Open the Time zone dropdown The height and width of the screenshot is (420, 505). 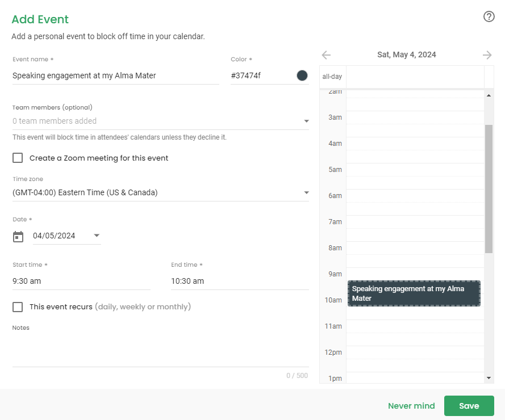click(x=306, y=192)
